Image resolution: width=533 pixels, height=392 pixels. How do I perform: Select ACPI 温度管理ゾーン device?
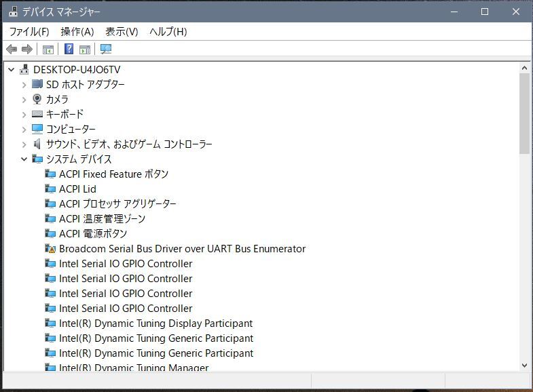pos(103,219)
